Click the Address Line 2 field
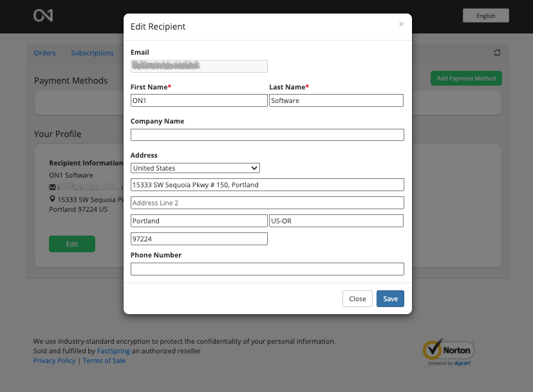The width and height of the screenshot is (533, 392). [x=267, y=203]
